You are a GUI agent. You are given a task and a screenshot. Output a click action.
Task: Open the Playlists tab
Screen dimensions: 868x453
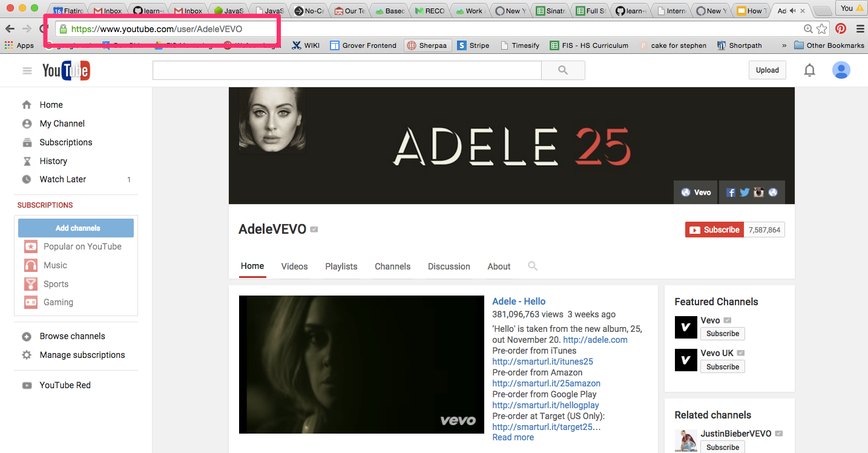tap(341, 266)
